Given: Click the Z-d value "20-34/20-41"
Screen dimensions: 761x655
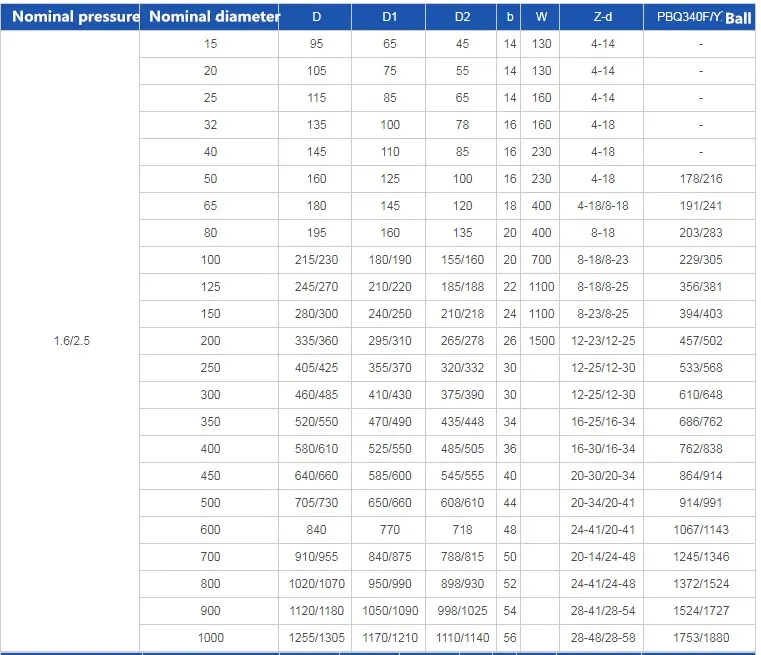Looking at the screenshot, I should (602, 503).
